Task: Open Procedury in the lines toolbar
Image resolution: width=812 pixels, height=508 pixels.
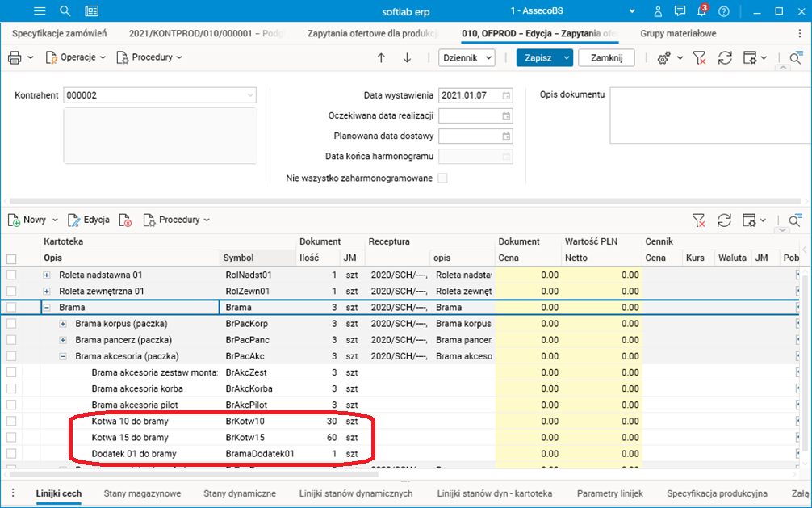Action: coord(177,220)
